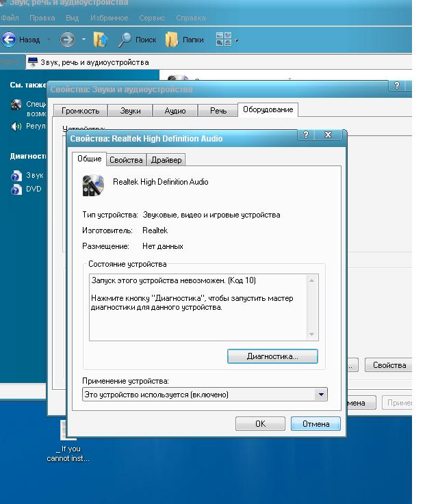Click the Диагностика... button
The width and height of the screenshot is (438, 504).
(x=272, y=356)
